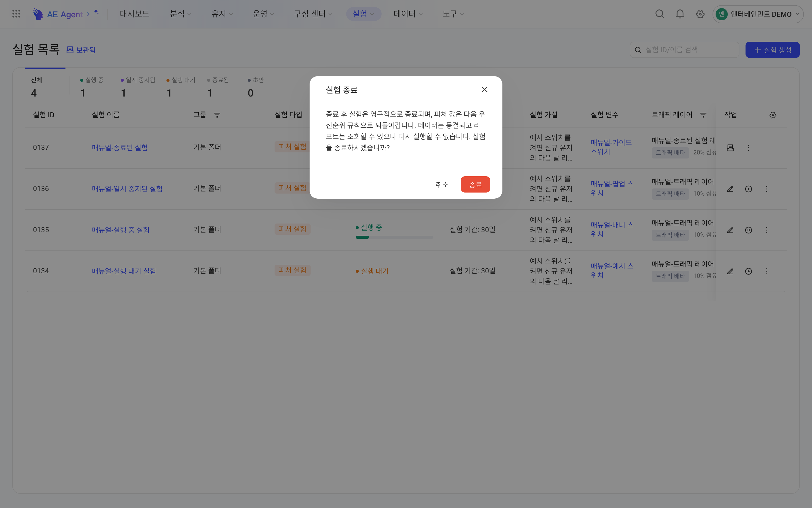Open 매뉴얼-예시 스위치 variable link

(x=612, y=271)
